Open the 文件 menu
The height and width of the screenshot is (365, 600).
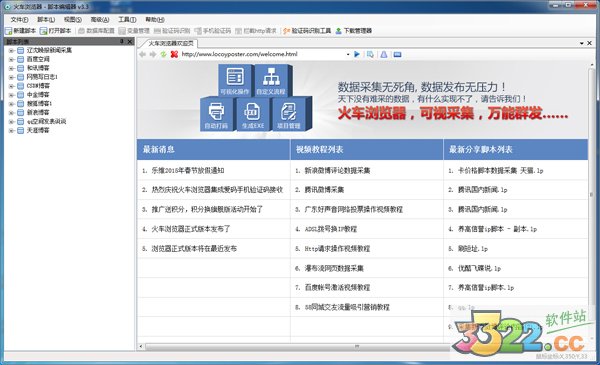click(x=19, y=20)
